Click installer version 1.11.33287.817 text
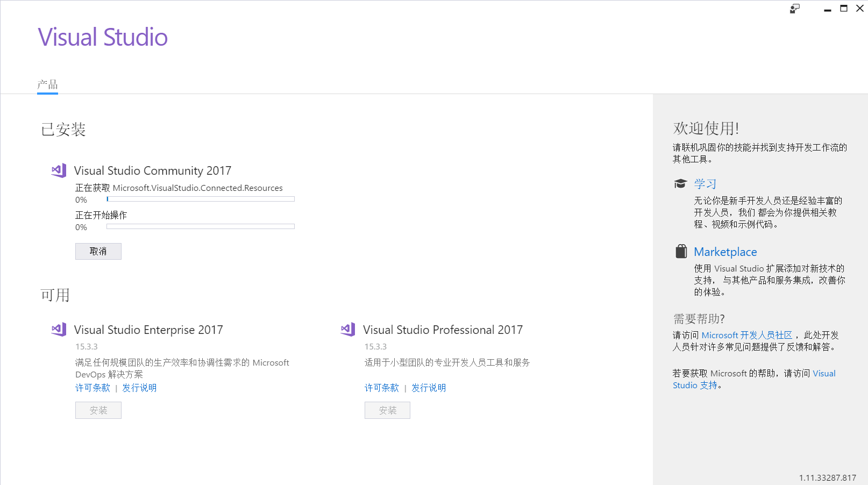Image resolution: width=868 pixels, height=485 pixels. click(828, 477)
